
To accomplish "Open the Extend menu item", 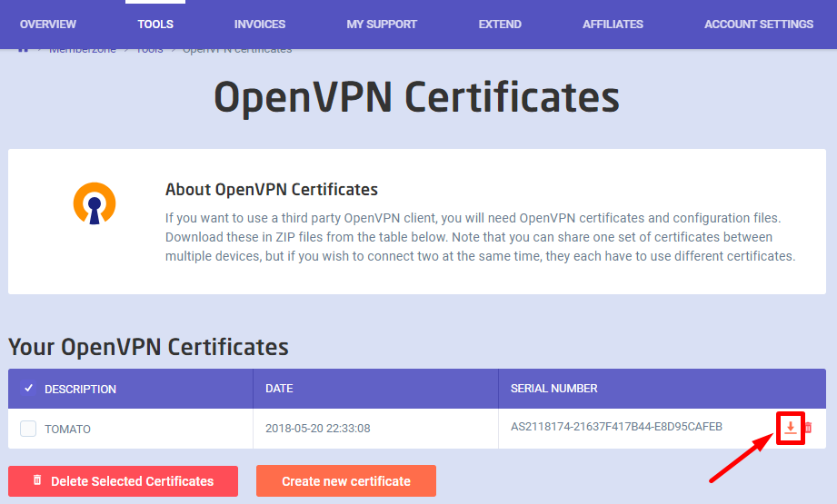I will (500, 25).
